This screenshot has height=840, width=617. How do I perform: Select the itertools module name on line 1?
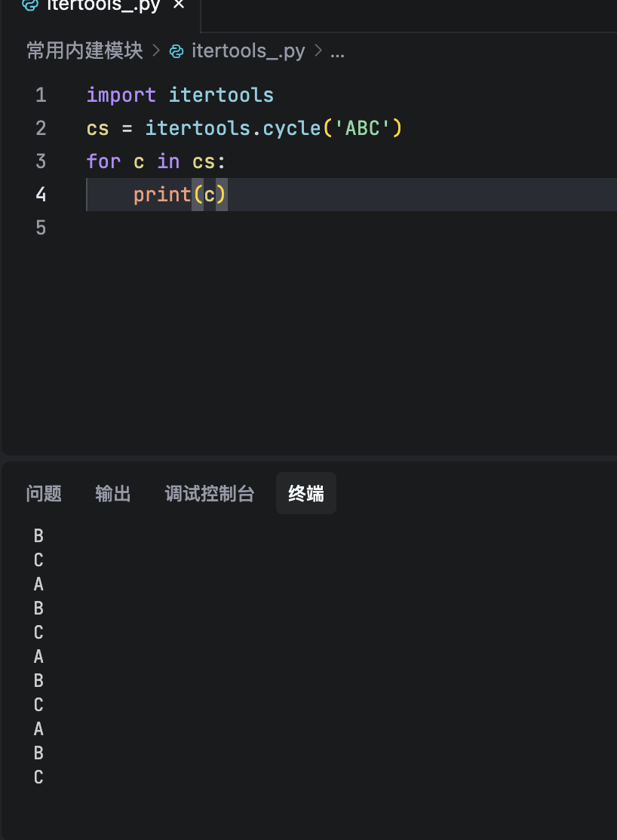220,94
